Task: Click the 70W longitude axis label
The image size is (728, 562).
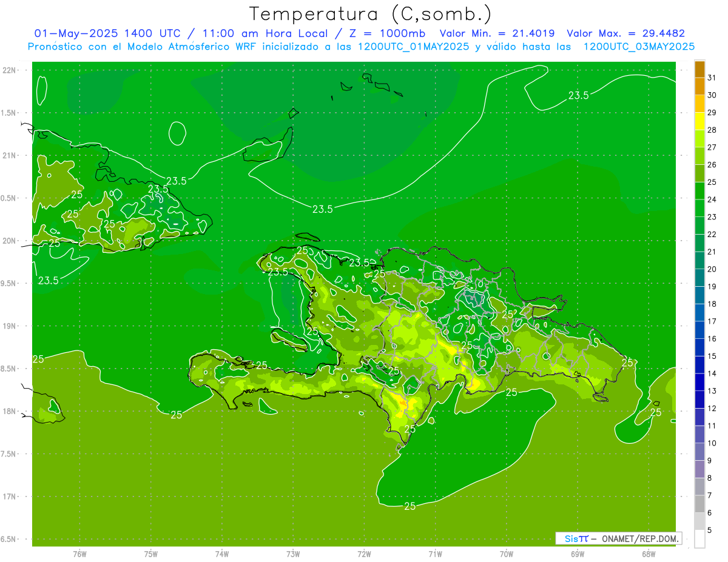Action: pyautogui.click(x=507, y=554)
